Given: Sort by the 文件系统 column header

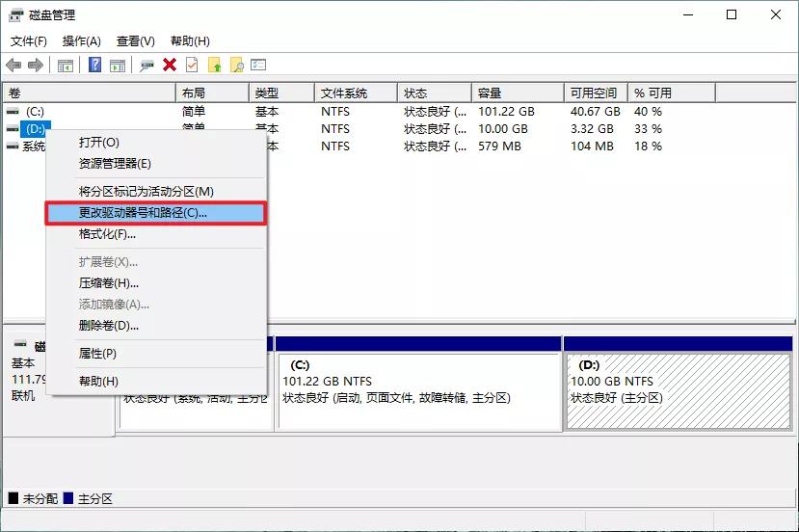Looking at the screenshot, I should coord(344,93).
